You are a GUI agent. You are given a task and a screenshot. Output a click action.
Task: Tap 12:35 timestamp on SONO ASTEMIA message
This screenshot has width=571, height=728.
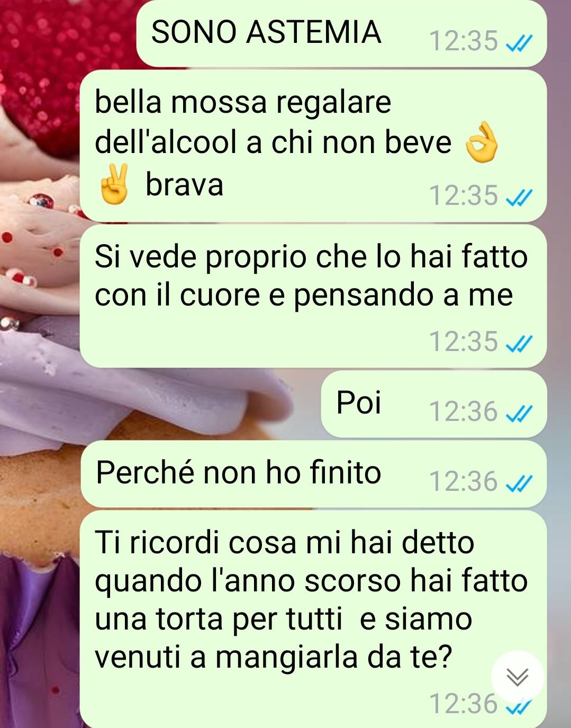pos(463,41)
